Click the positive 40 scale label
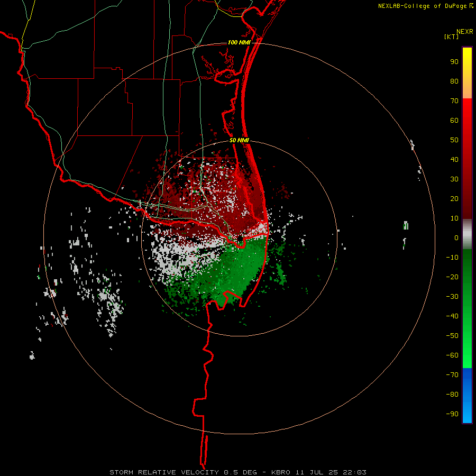The image size is (476, 476). tap(454, 160)
